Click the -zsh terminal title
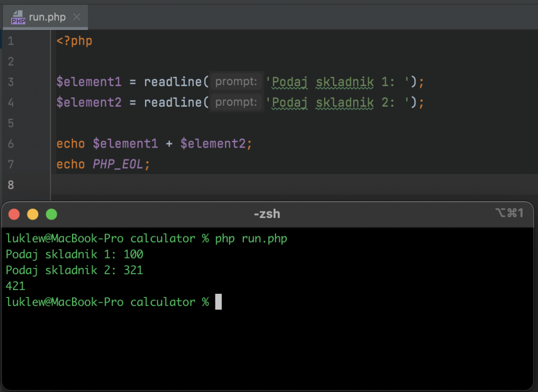 267,214
